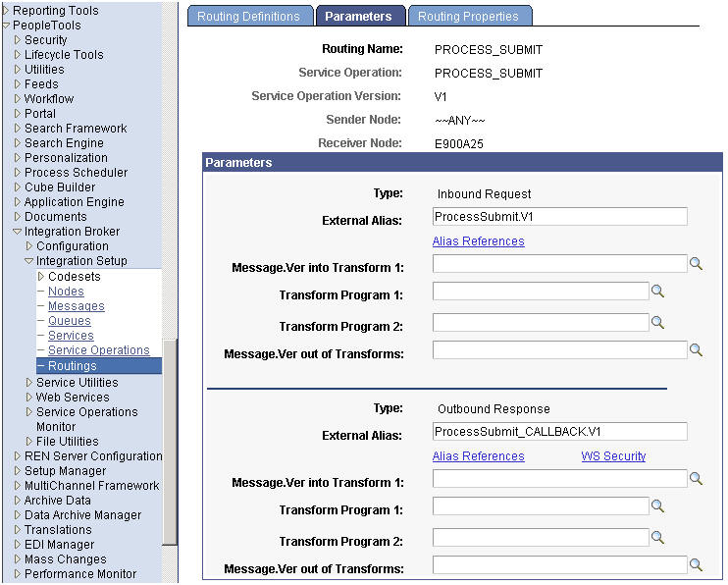Focus the Inbound Message.Ver into Transform 1 field

click(559, 264)
